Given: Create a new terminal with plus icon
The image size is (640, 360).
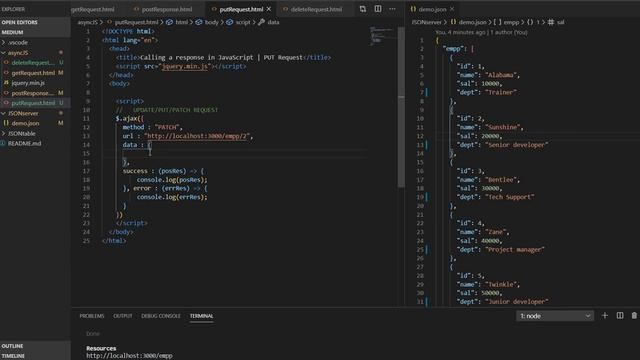Looking at the screenshot, I should (x=605, y=316).
